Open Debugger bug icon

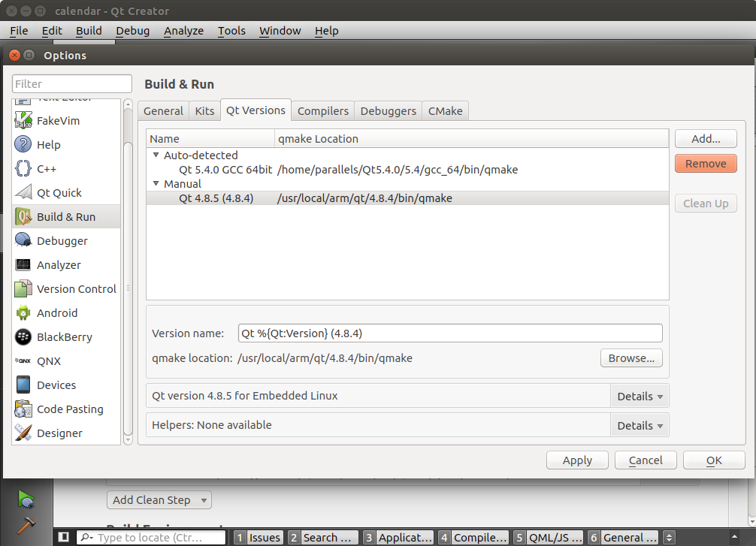coord(23,240)
